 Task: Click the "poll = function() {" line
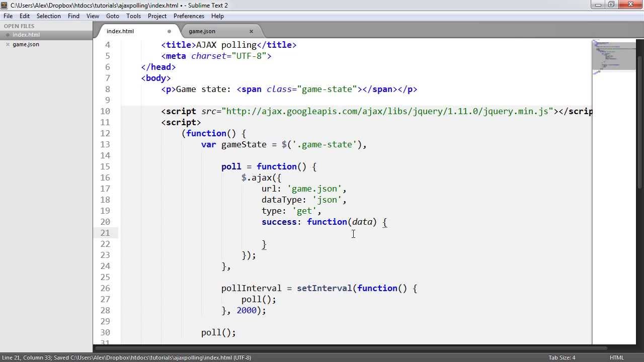(269, 166)
